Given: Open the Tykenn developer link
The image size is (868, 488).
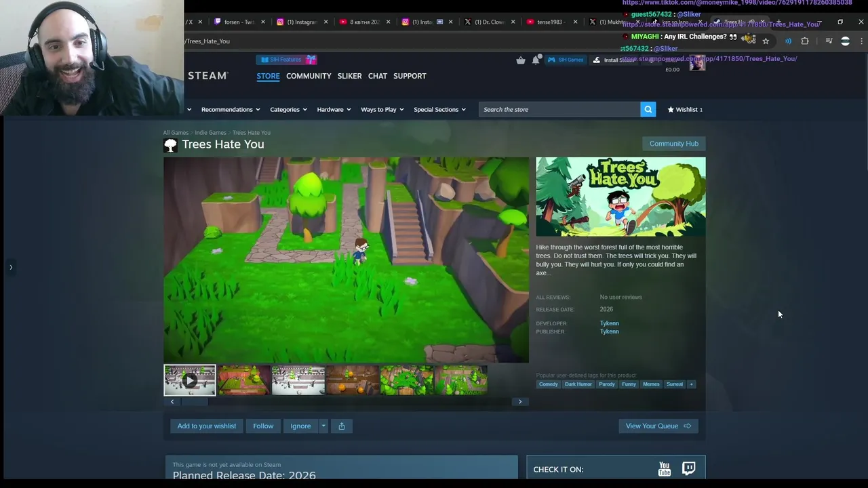Looking at the screenshot, I should 609,323.
